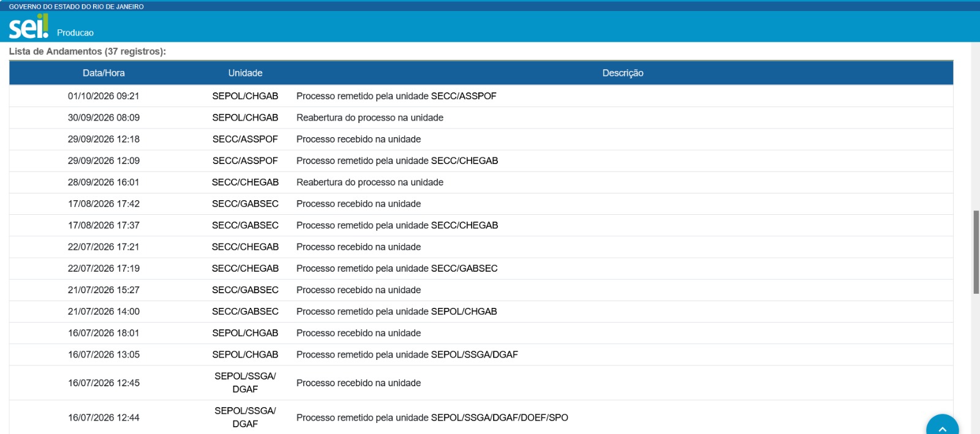Click the 28/09/2026 16:01 reabertura row
Image resolution: width=980 pixels, height=434 pixels.
[481, 182]
